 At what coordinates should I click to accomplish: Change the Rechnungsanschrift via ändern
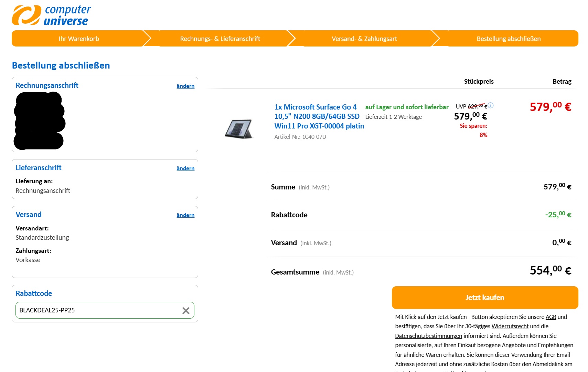(x=185, y=86)
